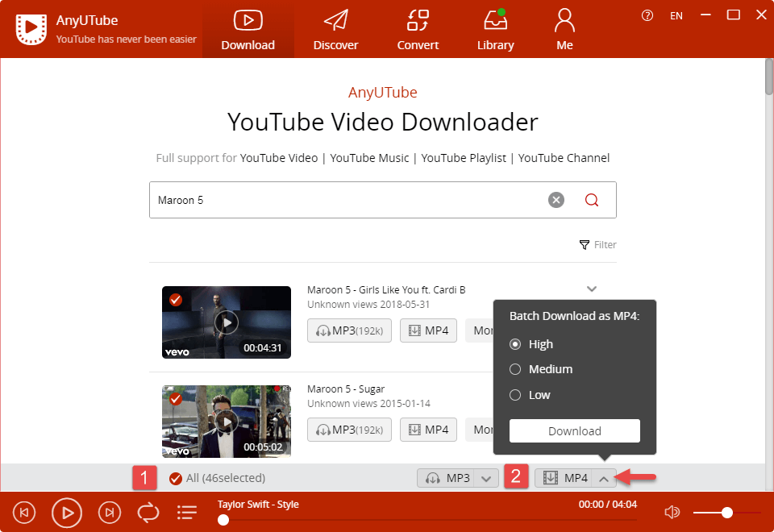Click the More button on Girls Like You
The height and width of the screenshot is (532, 774).
coord(480,330)
